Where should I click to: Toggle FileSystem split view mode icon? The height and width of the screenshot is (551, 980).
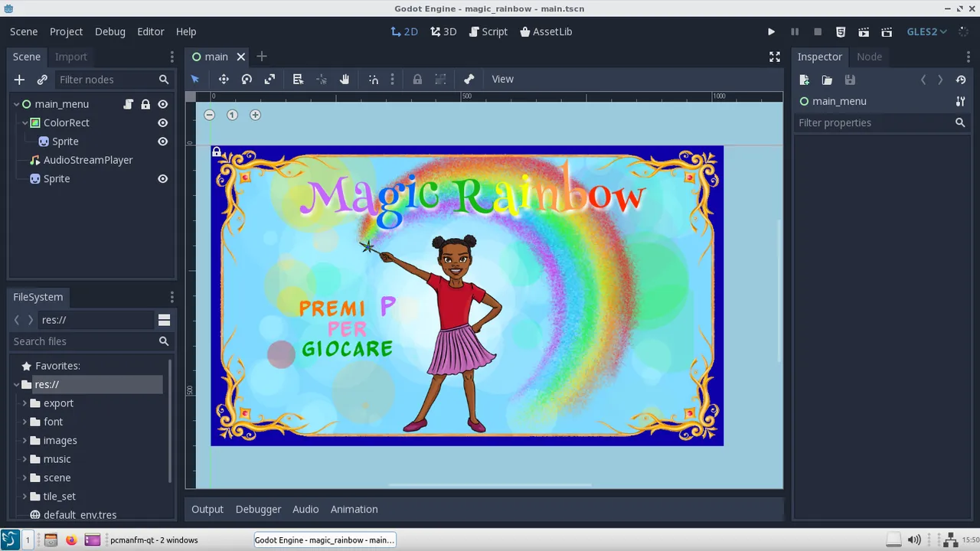tap(164, 320)
